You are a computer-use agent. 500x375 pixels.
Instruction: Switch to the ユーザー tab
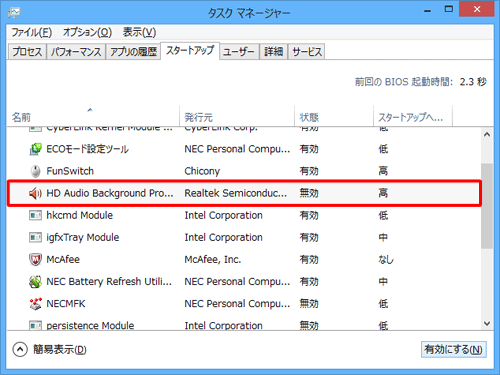coord(239,52)
